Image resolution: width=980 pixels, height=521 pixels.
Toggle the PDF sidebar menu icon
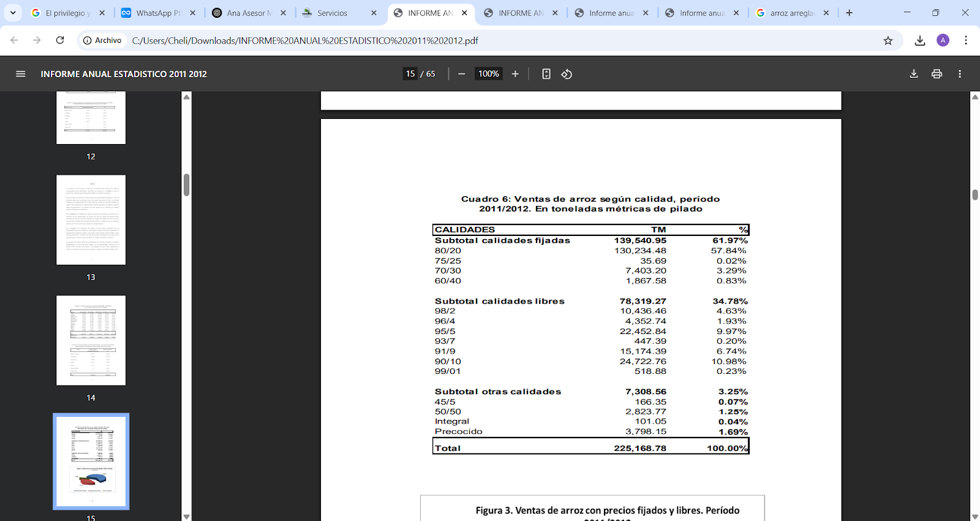point(20,74)
